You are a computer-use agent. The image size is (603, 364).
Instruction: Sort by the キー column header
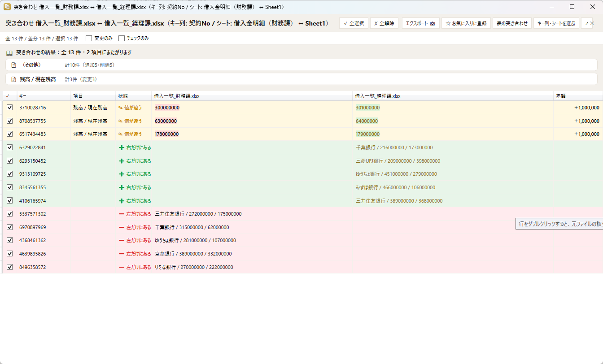[x=44, y=96]
